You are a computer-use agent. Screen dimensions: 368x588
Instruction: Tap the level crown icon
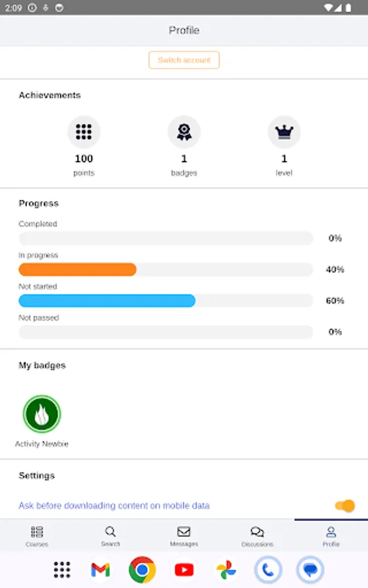click(x=284, y=132)
